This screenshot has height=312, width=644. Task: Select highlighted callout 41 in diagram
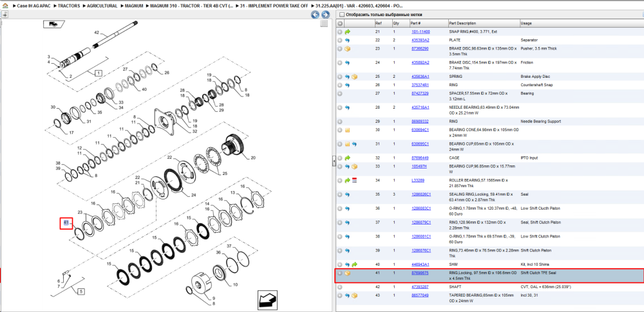click(66, 223)
